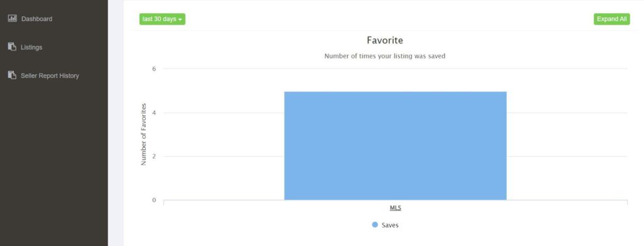The width and height of the screenshot is (644, 246).
Task: Go to Listings in the sidebar
Action: coord(31,47)
